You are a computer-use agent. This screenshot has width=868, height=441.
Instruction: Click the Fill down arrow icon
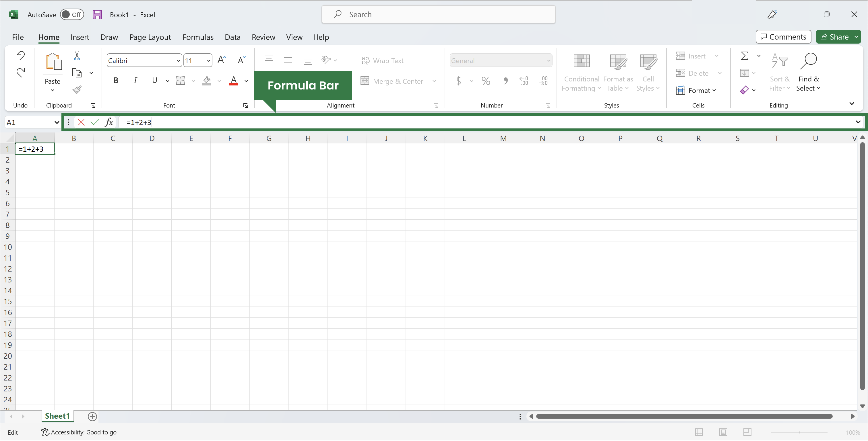(x=745, y=73)
